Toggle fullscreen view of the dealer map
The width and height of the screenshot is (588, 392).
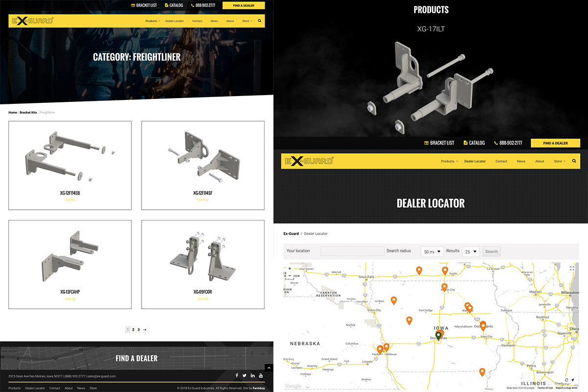[x=572, y=269]
